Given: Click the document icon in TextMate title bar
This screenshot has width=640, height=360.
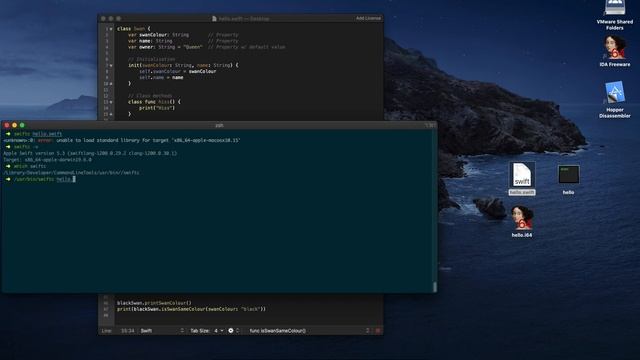Looking at the screenshot, I should [x=214, y=18].
